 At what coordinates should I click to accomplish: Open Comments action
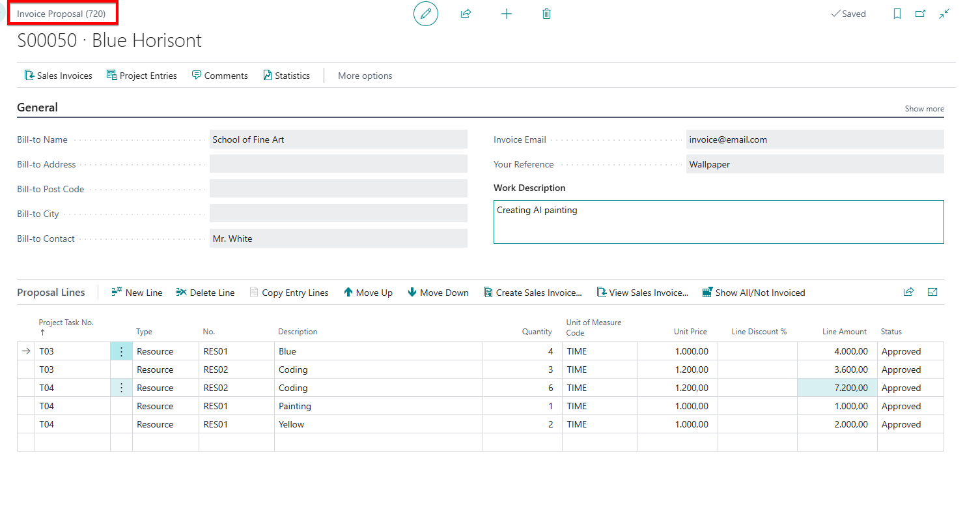point(220,76)
